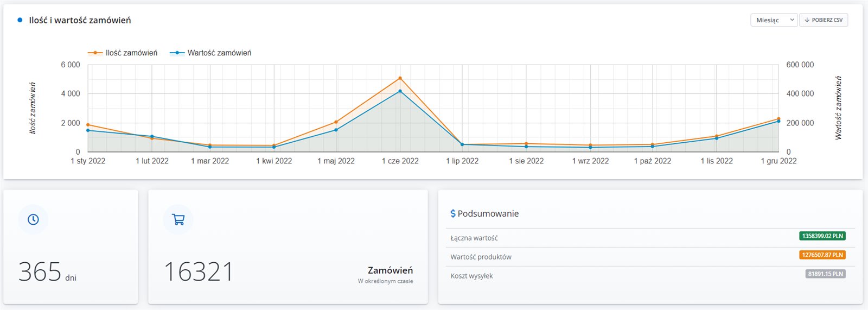Viewport: 868px width, 310px height.
Task: Click the orange data point at 1 gru 2022
Action: [x=778, y=118]
